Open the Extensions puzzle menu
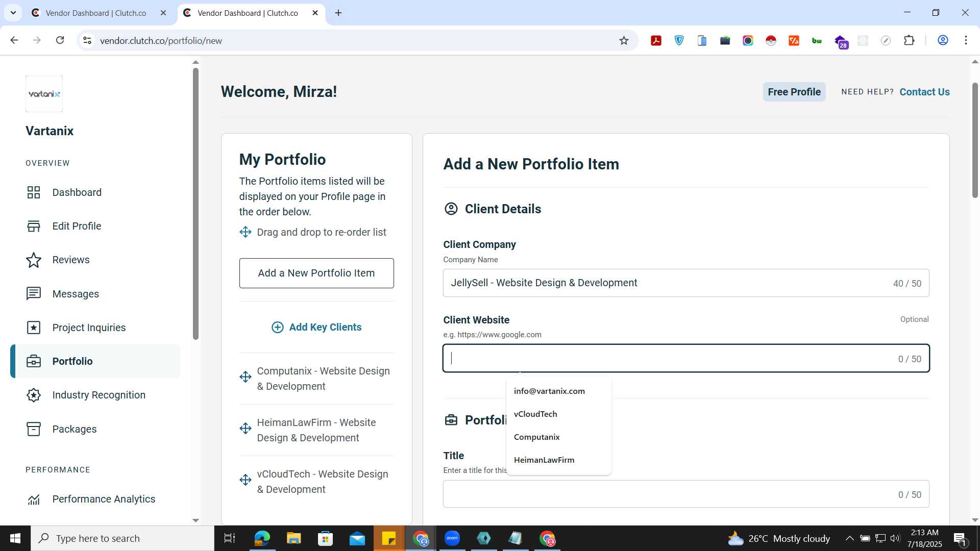The width and height of the screenshot is (980, 551). (x=909, y=40)
